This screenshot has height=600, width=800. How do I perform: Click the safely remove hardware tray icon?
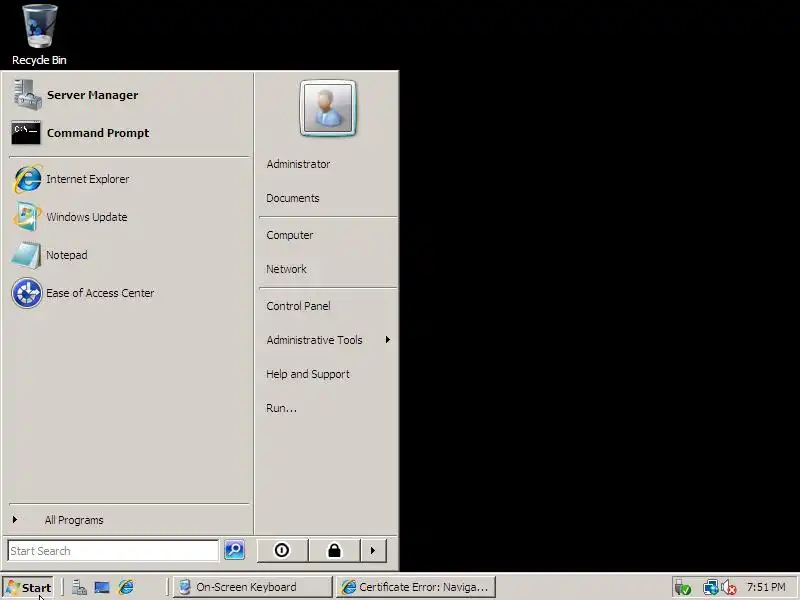pos(683,588)
